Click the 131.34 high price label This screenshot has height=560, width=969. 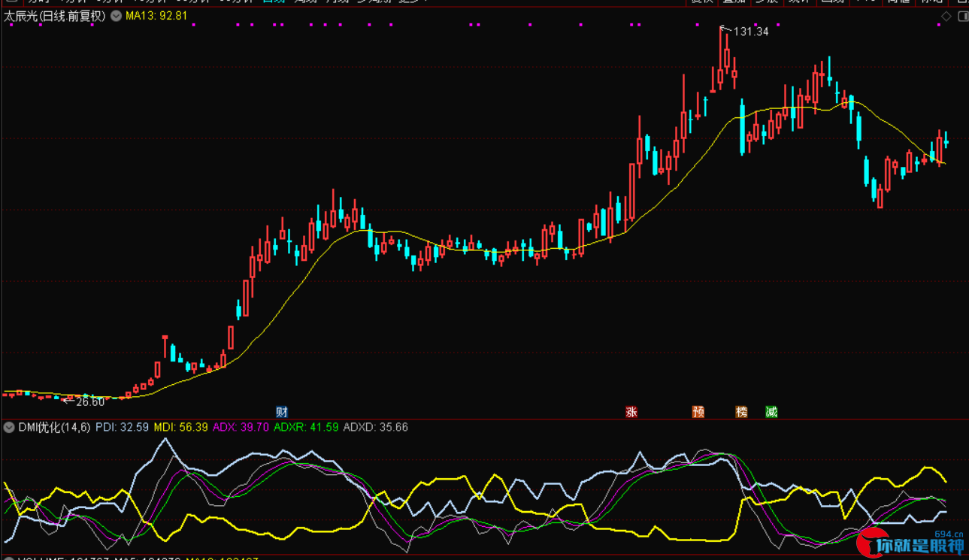(x=751, y=32)
